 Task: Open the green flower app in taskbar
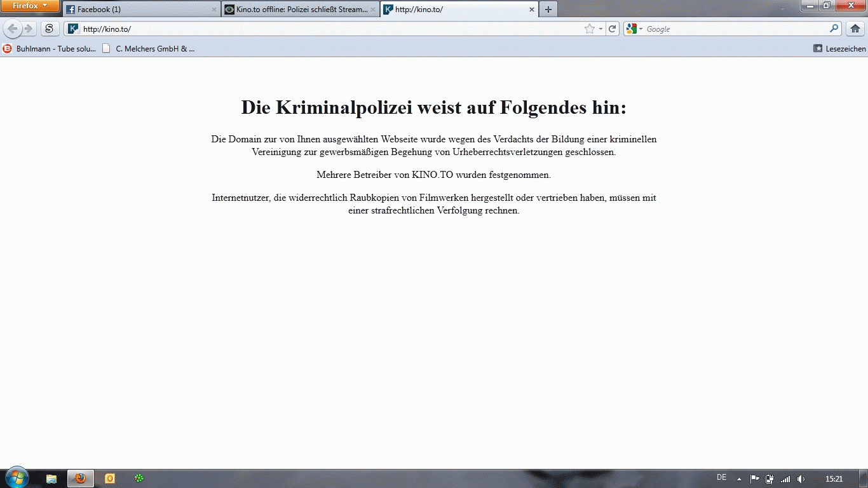click(139, 478)
